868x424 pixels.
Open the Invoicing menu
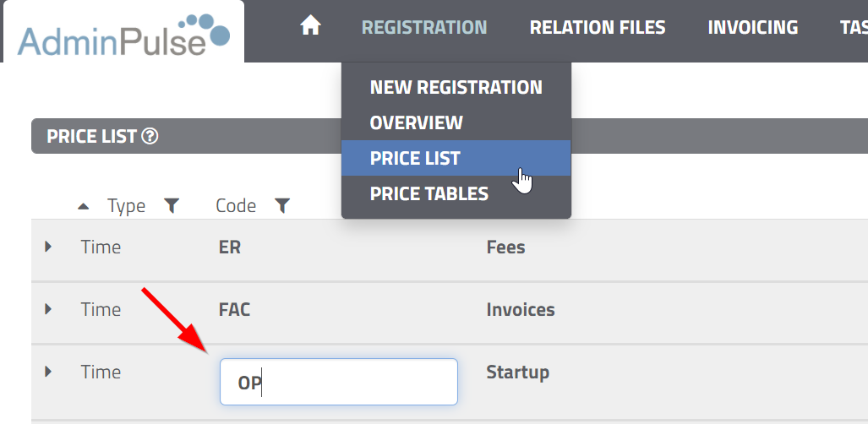click(753, 27)
